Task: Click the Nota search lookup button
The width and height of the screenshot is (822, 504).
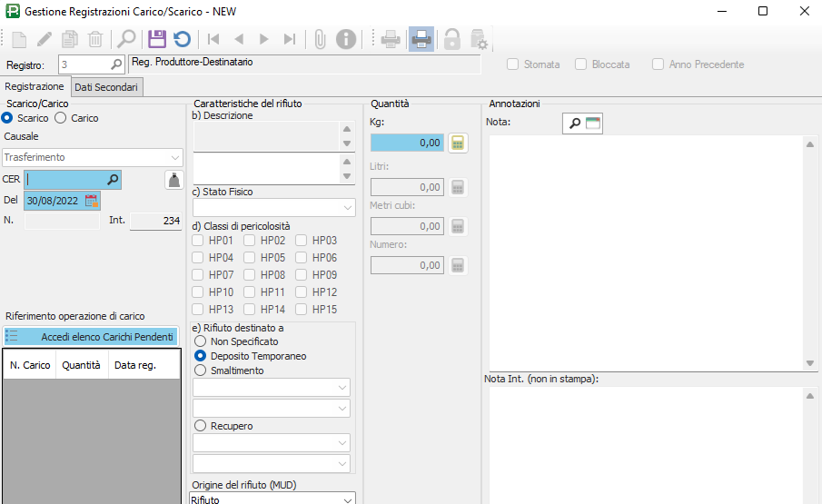Action: (x=573, y=124)
